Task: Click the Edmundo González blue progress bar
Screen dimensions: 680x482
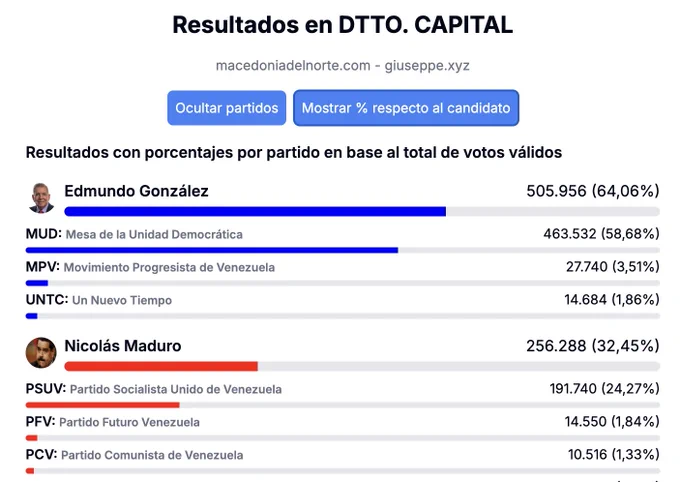Action: point(362,212)
